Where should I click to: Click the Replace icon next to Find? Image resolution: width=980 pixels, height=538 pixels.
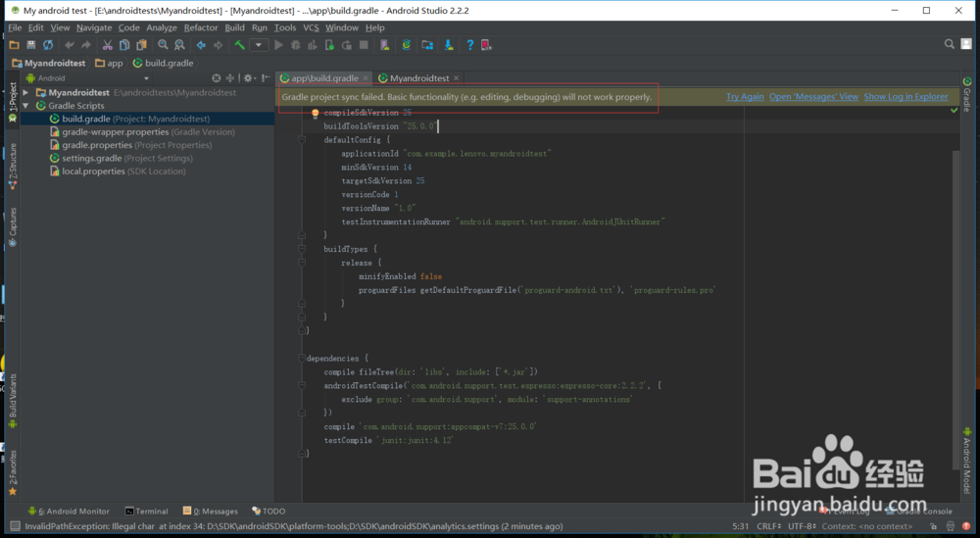click(180, 45)
